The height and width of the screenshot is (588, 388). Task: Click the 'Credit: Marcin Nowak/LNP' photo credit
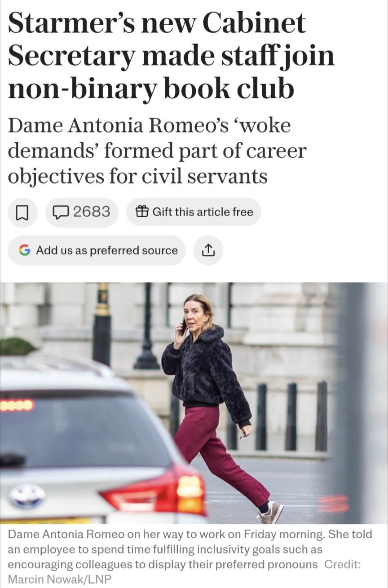click(x=184, y=572)
